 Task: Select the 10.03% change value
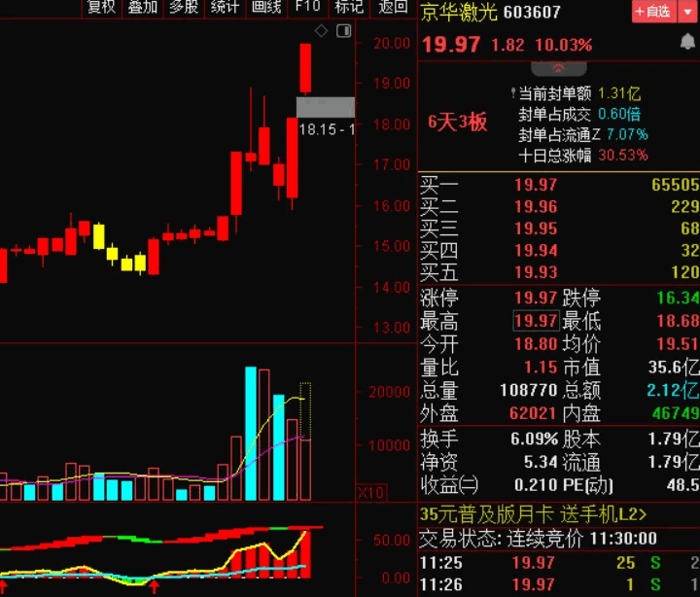pyautogui.click(x=563, y=45)
